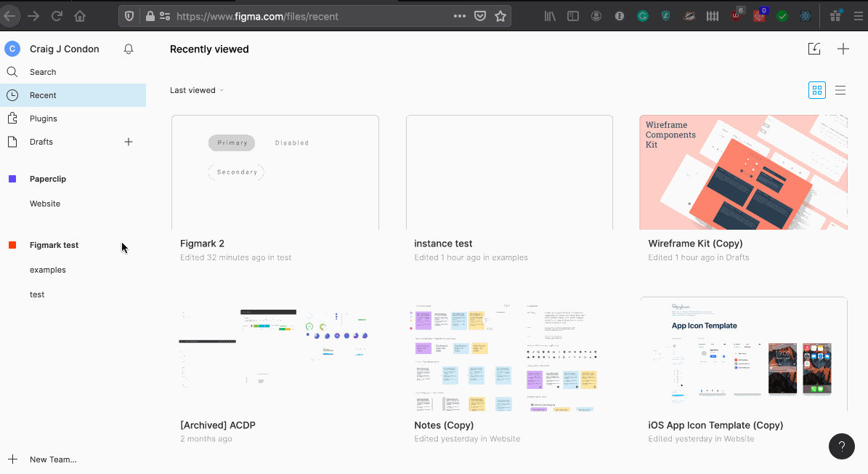
Task: Go back in browser history
Action: [x=9, y=16]
